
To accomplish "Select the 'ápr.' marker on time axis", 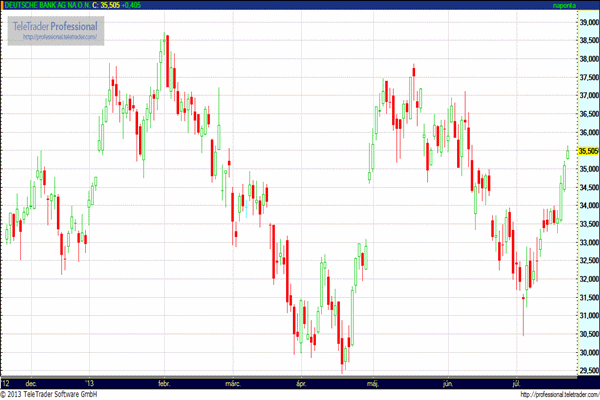I will point(302,382).
